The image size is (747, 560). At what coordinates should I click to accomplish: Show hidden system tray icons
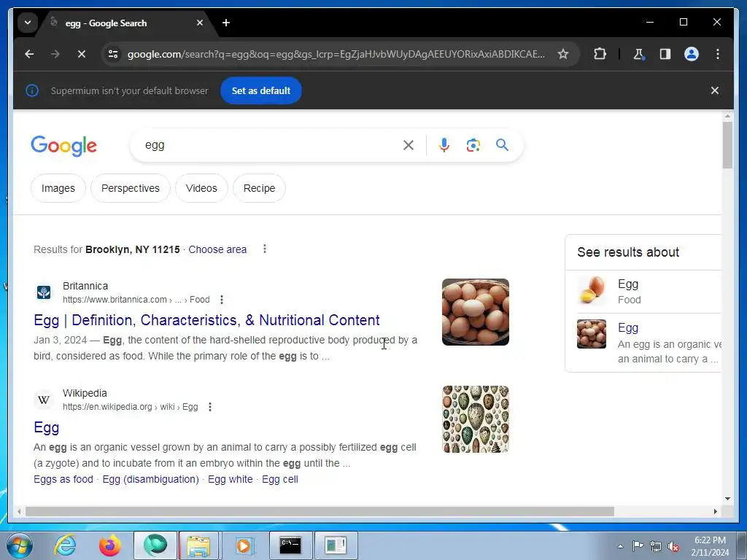click(620, 546)
